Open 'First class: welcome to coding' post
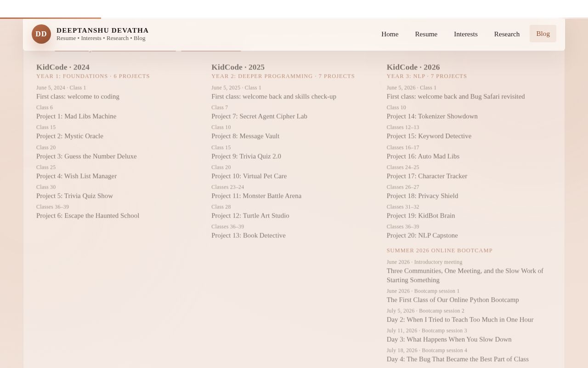 78,97
